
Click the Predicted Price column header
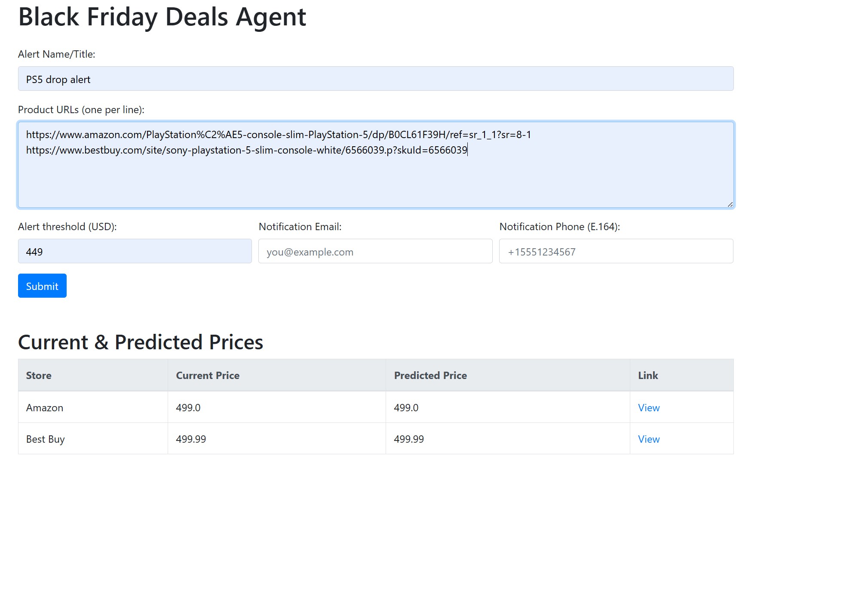click(508, 375)
